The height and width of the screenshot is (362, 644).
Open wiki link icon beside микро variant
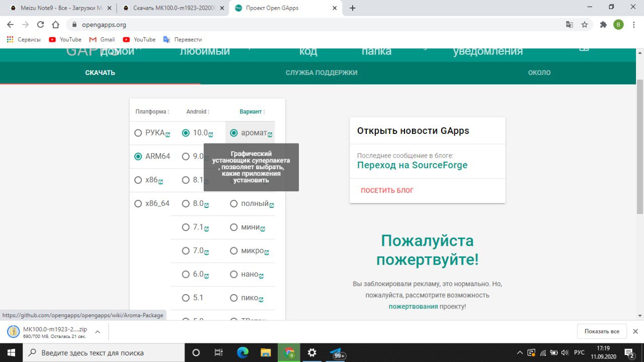tap(267, 252)
